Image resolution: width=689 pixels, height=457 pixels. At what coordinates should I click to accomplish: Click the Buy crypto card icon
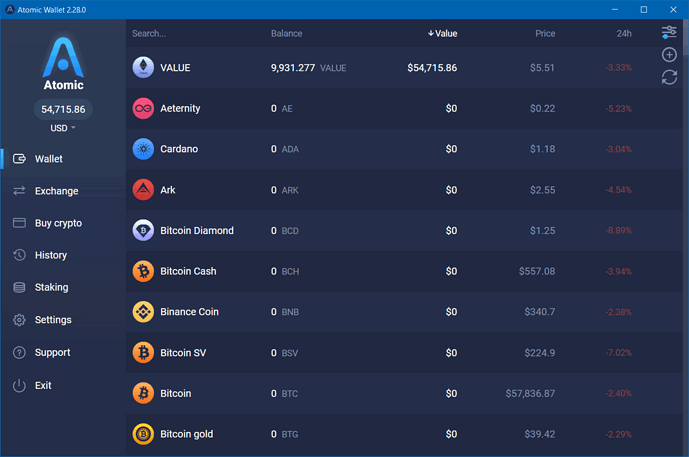(19, 223)
